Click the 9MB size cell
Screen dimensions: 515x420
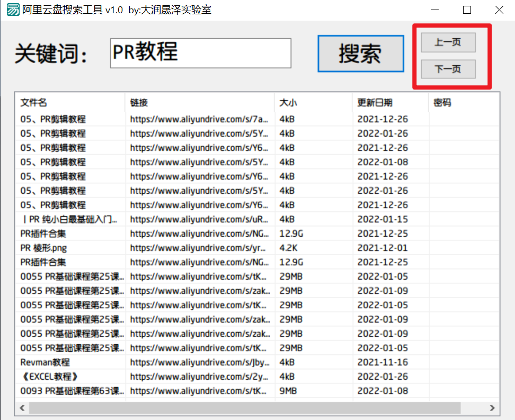[x=288, y=391]
